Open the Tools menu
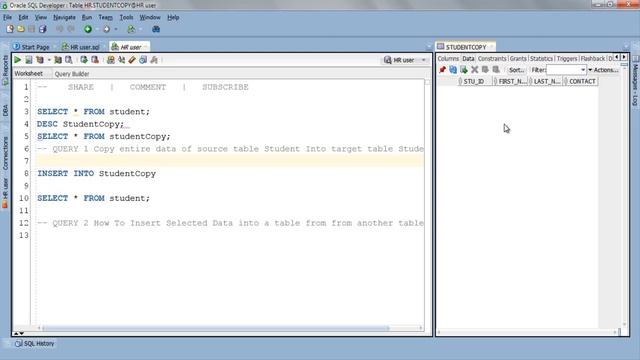 126,17
